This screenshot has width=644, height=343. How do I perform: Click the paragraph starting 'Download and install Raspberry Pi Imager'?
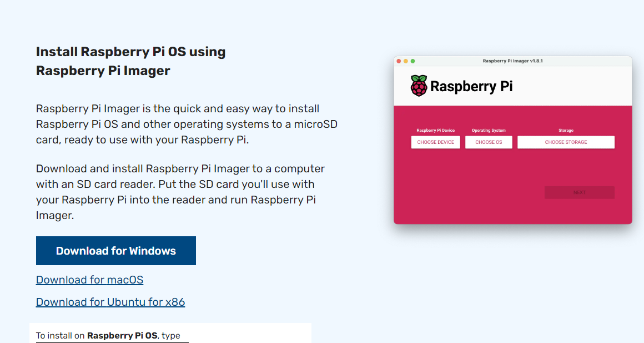(180, 192)
